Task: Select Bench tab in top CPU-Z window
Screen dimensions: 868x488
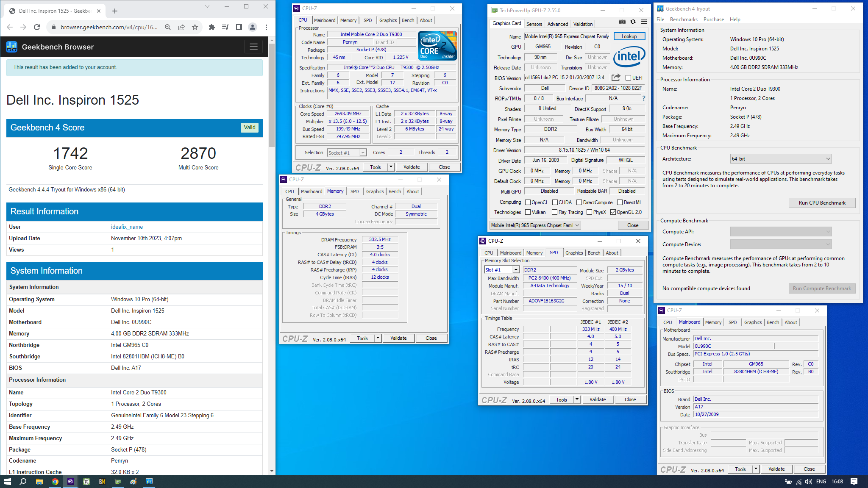Action: (x=408, y=20)
